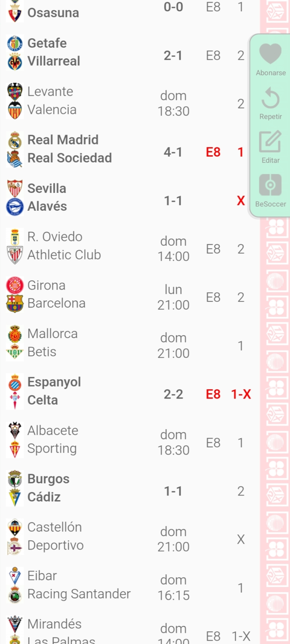Tap the 1-X prediction for Espanyol–Celta
Screen dimensions: 290x644
(x=241, y=394)
